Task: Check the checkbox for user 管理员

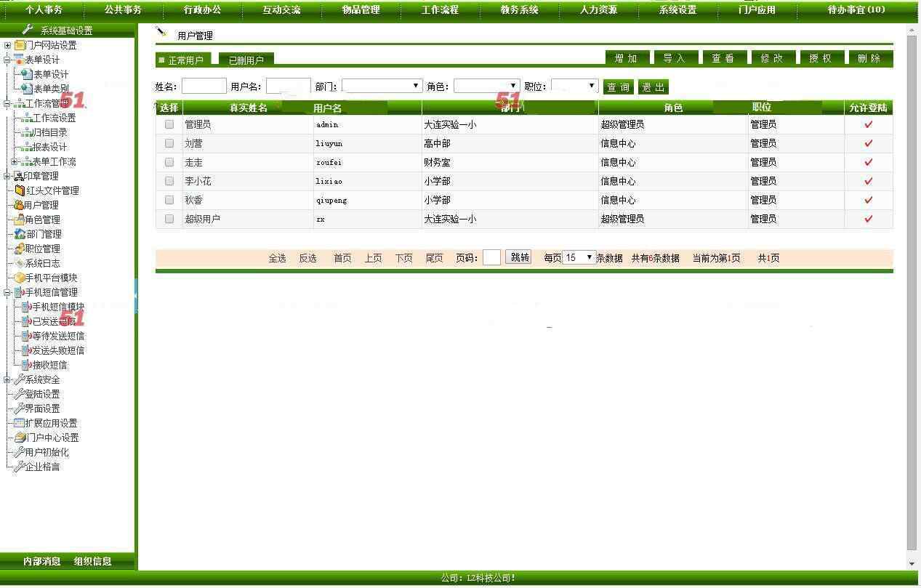Action: [x=169, y=124]
